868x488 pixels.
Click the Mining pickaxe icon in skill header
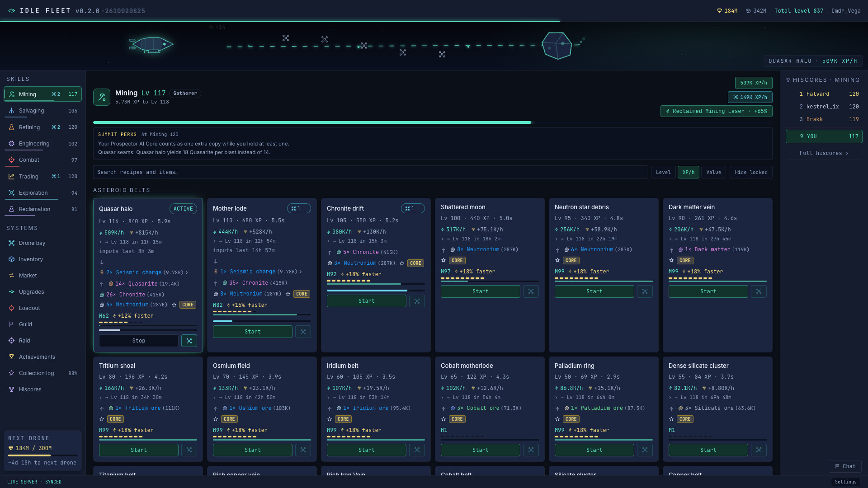[x=102, y=97]
